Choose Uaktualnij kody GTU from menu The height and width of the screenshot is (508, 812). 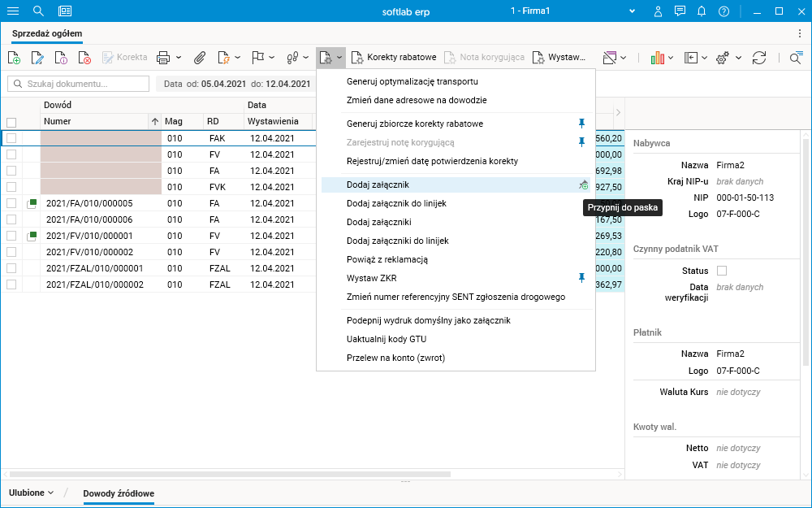(386, 339)
